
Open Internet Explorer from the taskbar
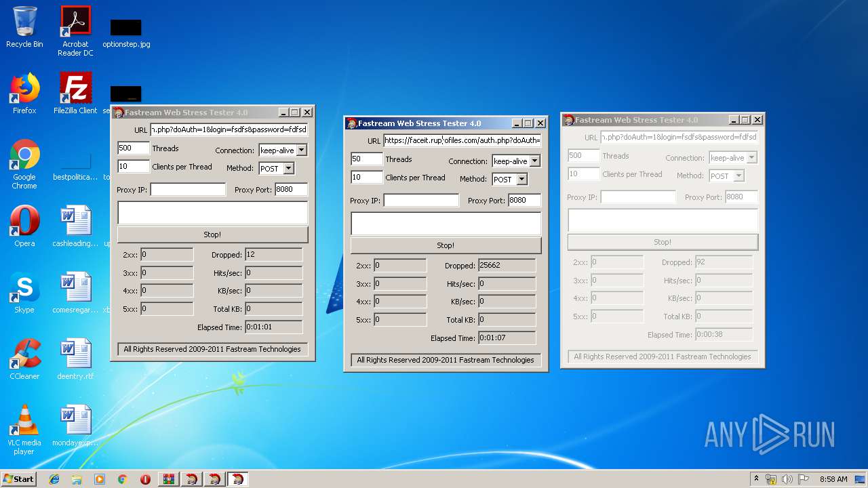(x=54, y=479)
